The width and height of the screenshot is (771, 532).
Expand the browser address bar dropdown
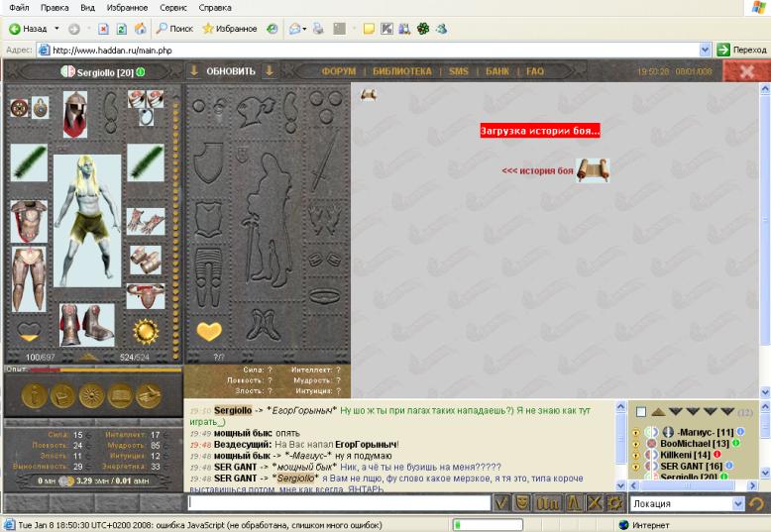coord(705,50)
